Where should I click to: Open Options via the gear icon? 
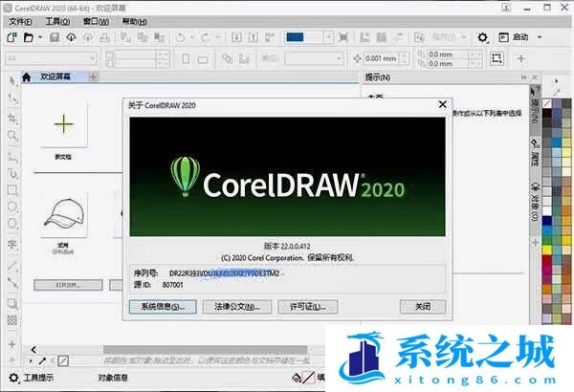[483, 37]
